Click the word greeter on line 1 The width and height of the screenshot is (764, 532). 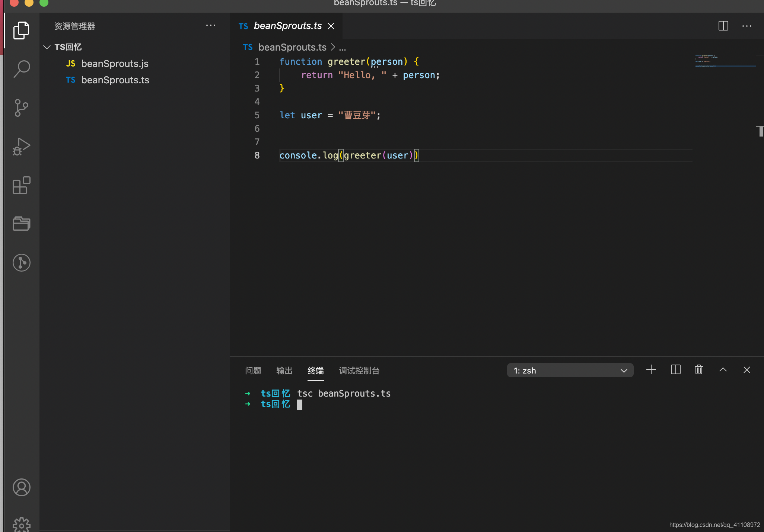click(347, 62)
